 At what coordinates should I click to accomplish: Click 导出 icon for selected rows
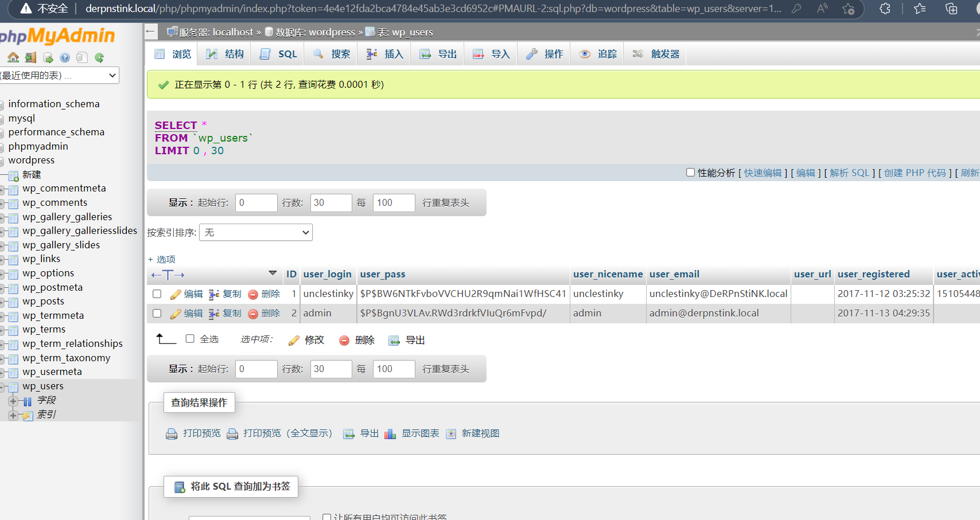(x=394, y=341)
